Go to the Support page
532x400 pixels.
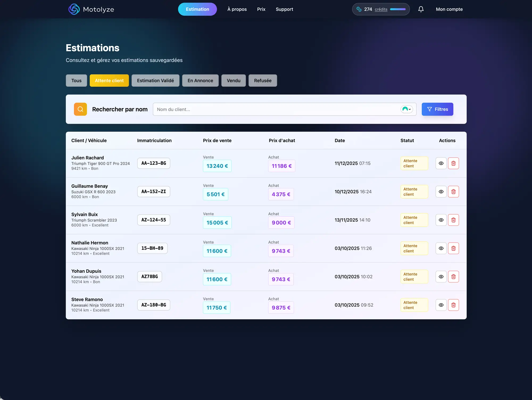pos(284,9)
